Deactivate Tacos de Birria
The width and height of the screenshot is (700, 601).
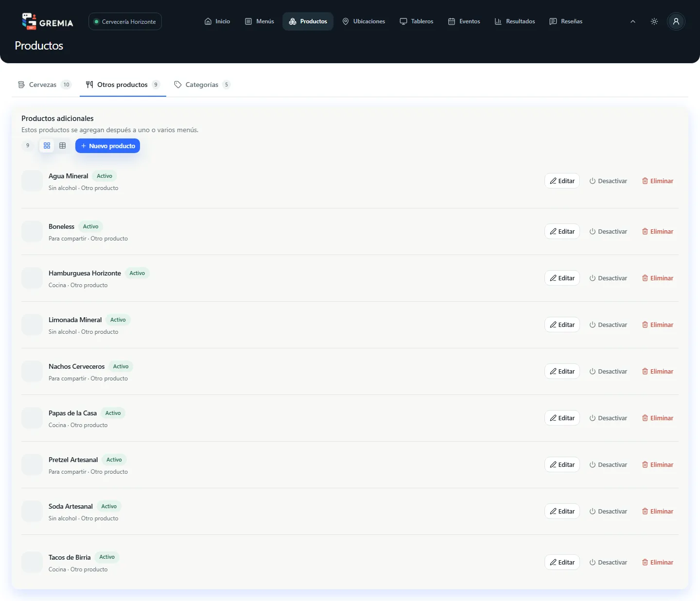pos(608,562)
